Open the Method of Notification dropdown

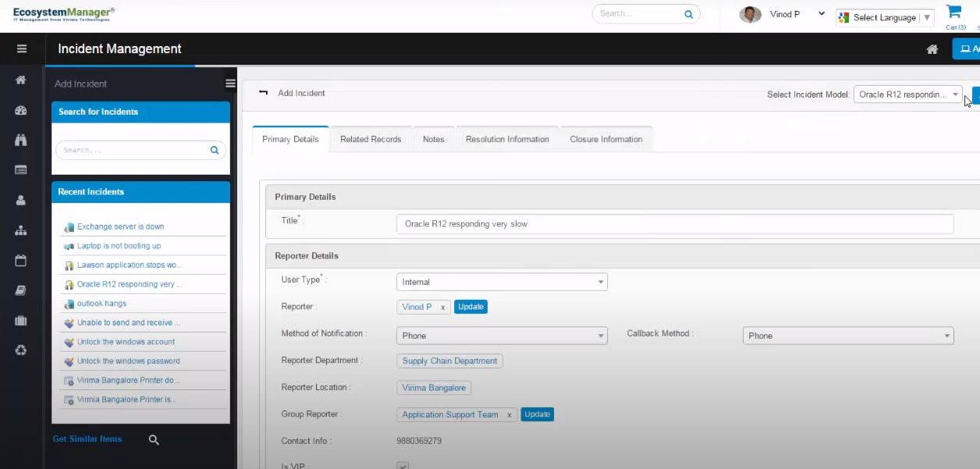[502, 336]
